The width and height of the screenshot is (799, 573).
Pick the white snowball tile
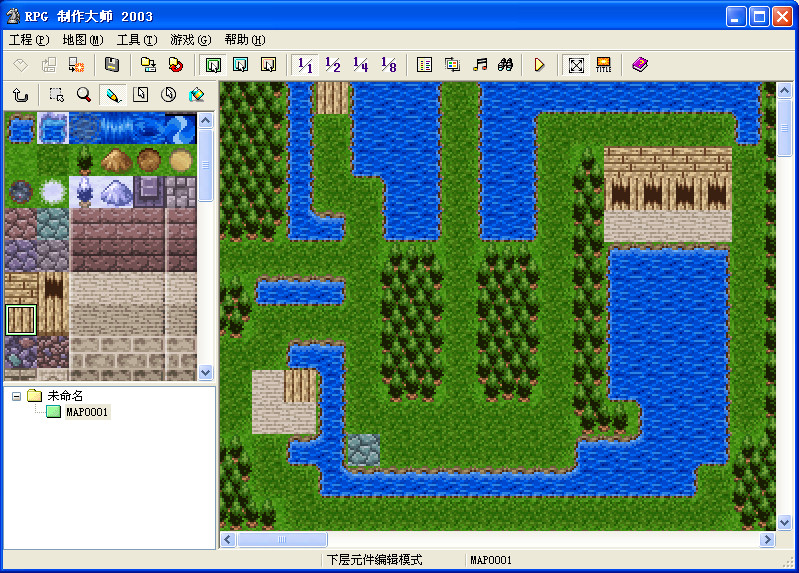click(53, 193)
